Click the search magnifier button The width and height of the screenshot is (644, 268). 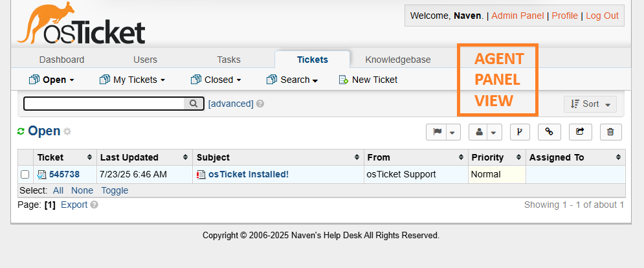[194, 104]
